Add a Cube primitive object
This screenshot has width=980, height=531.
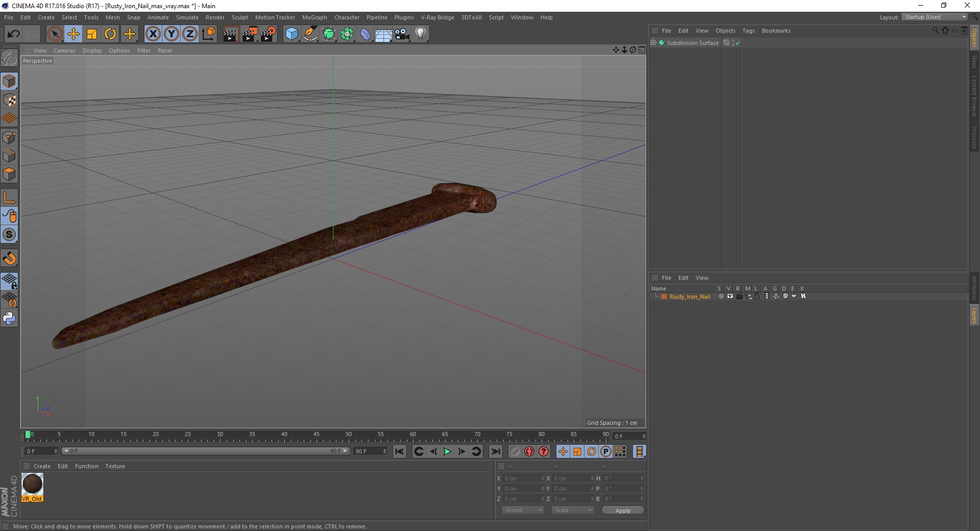point(291,34)
